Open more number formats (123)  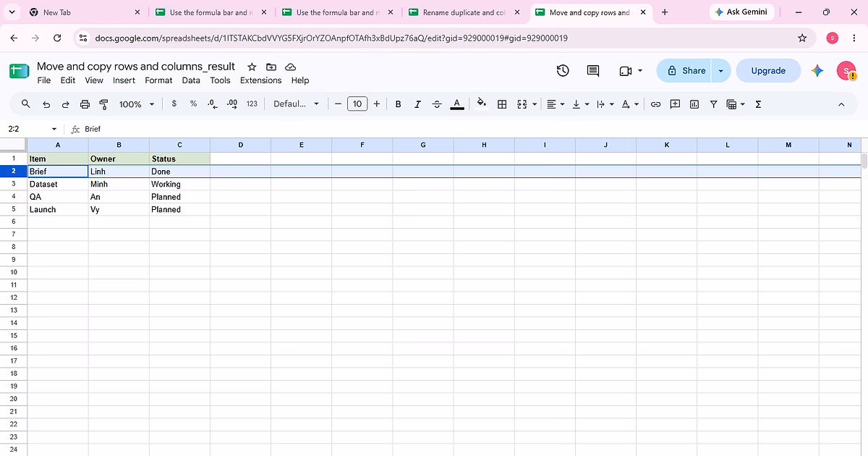[x=252, y=104]
